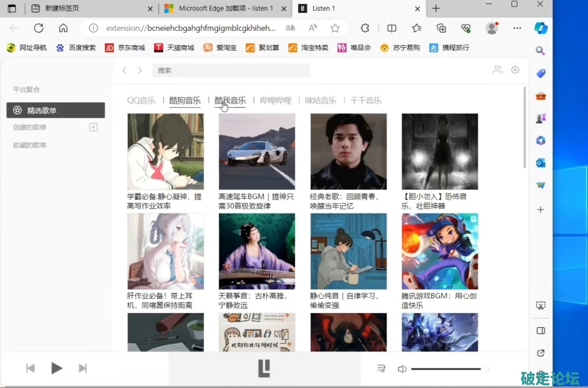Switch to the 哔哩哔哩 tab
The height and width of the screenshot is (388, 588).
point(275,100)
